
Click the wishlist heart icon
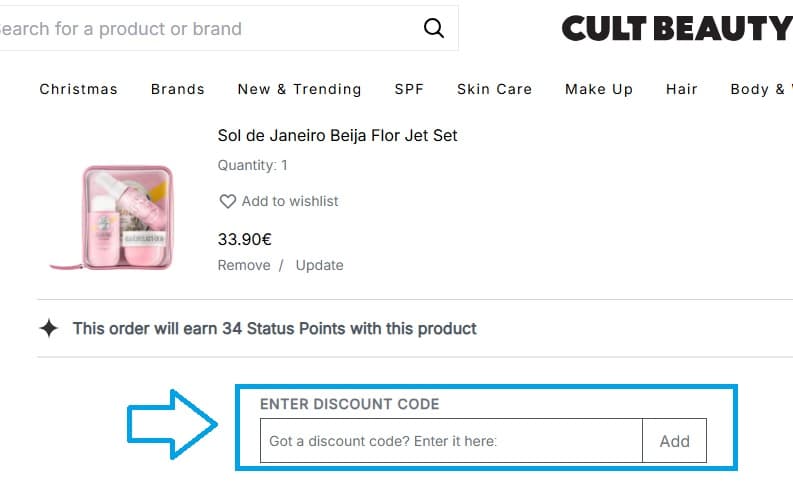[x=227, y=201]
